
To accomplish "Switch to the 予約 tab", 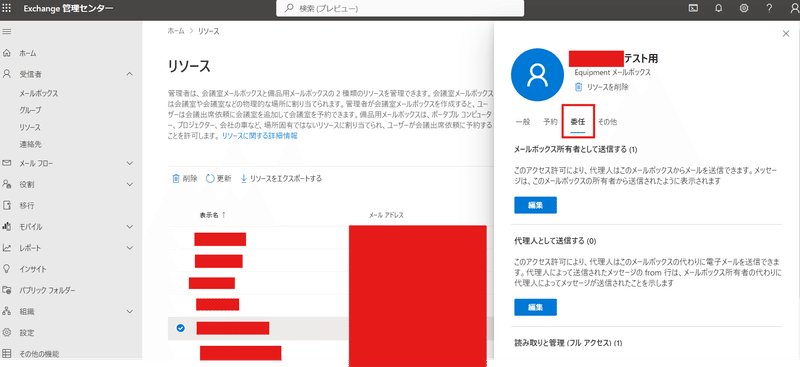I will tap(550, 122).
